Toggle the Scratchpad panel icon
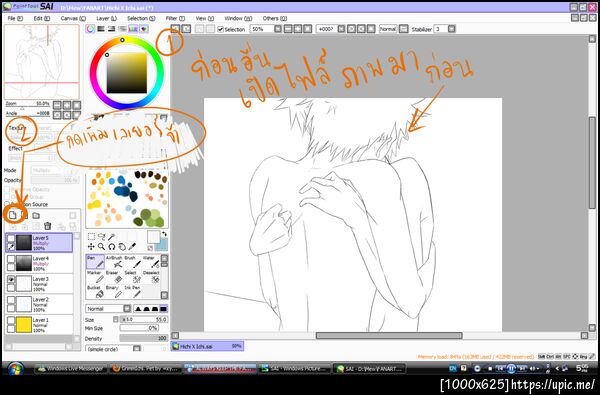 (144, 29)
